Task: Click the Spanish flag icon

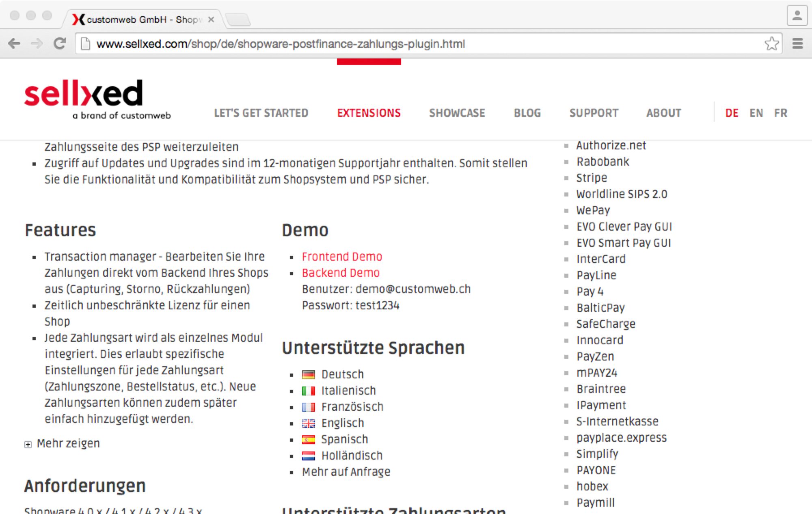Action: coord(309,439)
